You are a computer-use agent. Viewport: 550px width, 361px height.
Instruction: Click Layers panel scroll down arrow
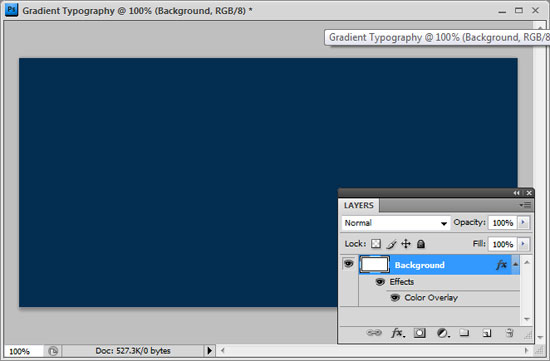click(527, 319)
